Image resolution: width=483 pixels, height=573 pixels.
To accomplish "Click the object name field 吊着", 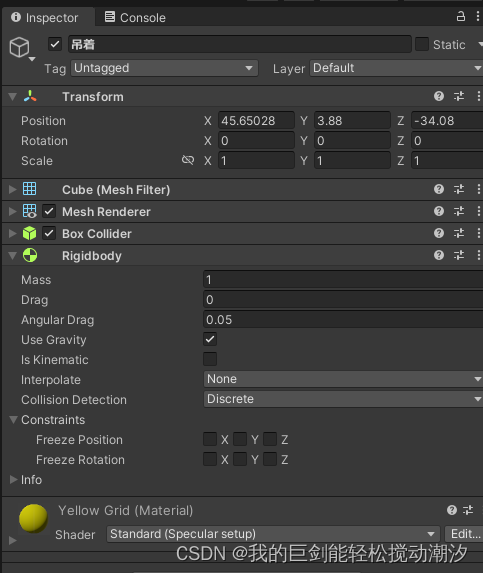I will 240,45.
